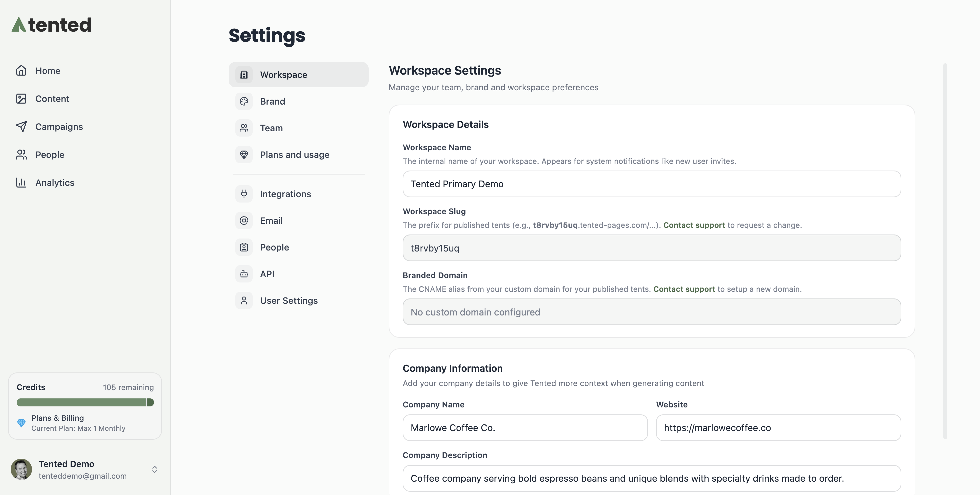The height and width of the screenshot is (495, 980).
Task: Click the Analytics bar chart icon
Action: pos(21,183)
